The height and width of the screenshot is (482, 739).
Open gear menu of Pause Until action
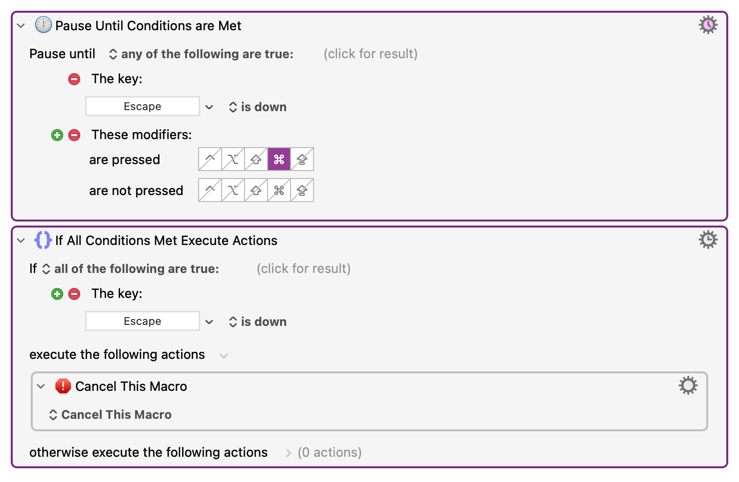(707, 25)
